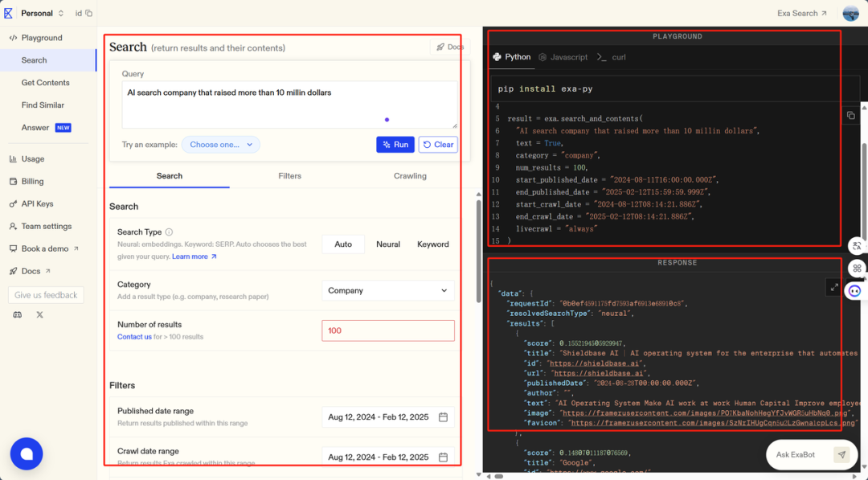Set search type to Auto
The image size is (868, 480).
tap(343, 244)
